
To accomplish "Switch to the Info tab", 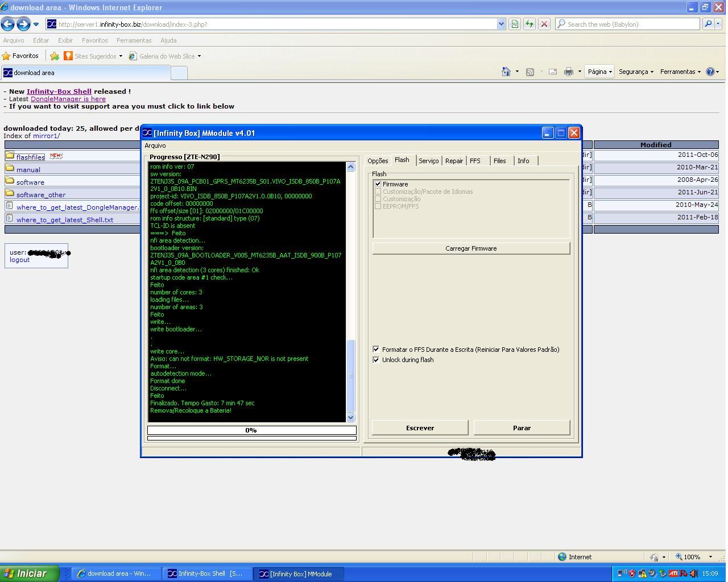I will (x=523, y=161).
